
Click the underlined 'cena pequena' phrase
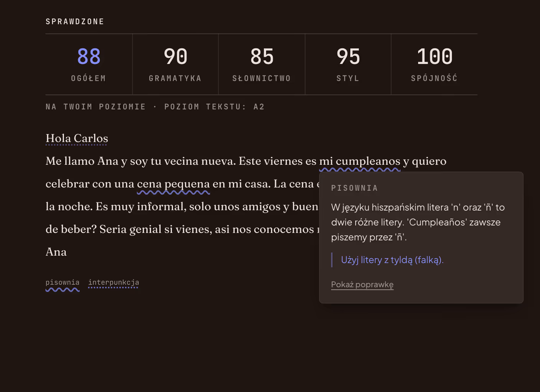point(173,184)
